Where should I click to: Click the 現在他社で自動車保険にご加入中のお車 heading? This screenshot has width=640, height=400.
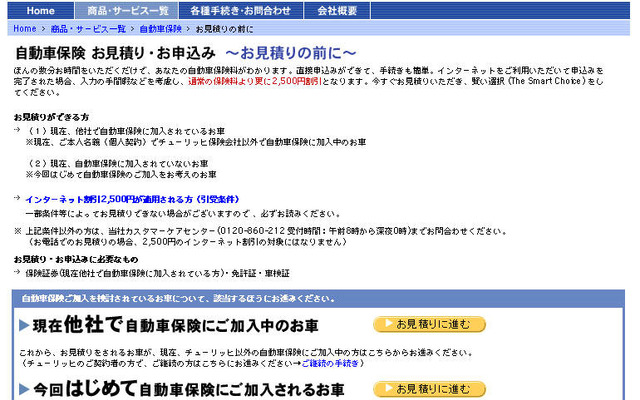(x=176, y=325)
